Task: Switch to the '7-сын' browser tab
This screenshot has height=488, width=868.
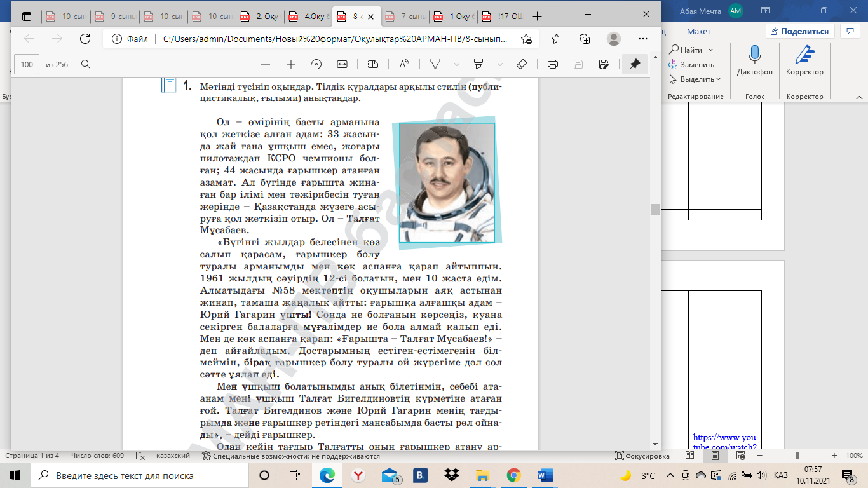Action: point(407,16)
